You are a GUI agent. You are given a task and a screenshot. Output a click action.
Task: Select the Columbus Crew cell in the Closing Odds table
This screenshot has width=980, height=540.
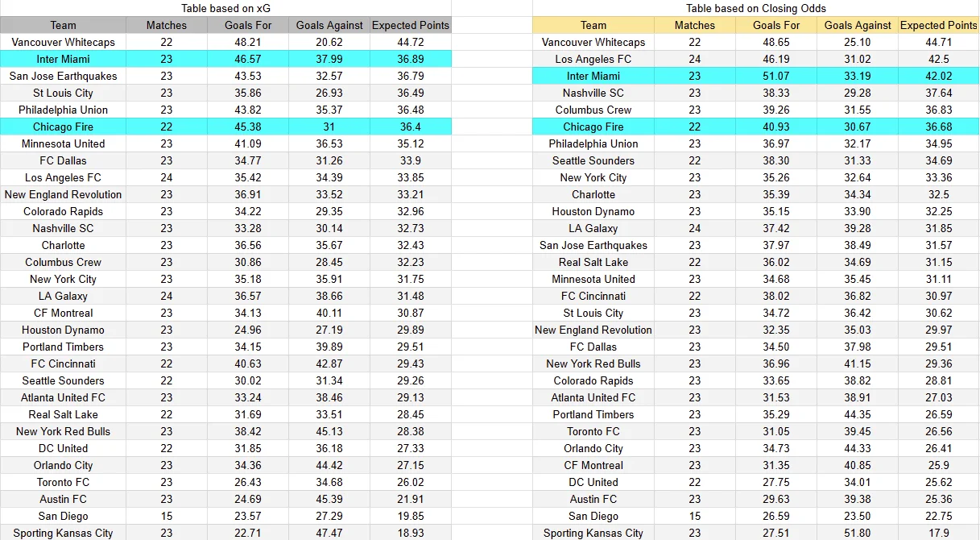tap(593, 110)
